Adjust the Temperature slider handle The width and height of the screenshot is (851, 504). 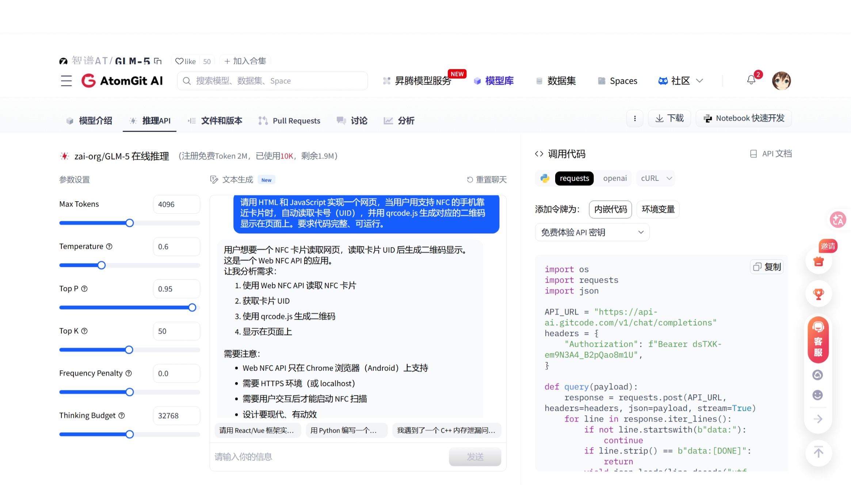tap(102, 265)
